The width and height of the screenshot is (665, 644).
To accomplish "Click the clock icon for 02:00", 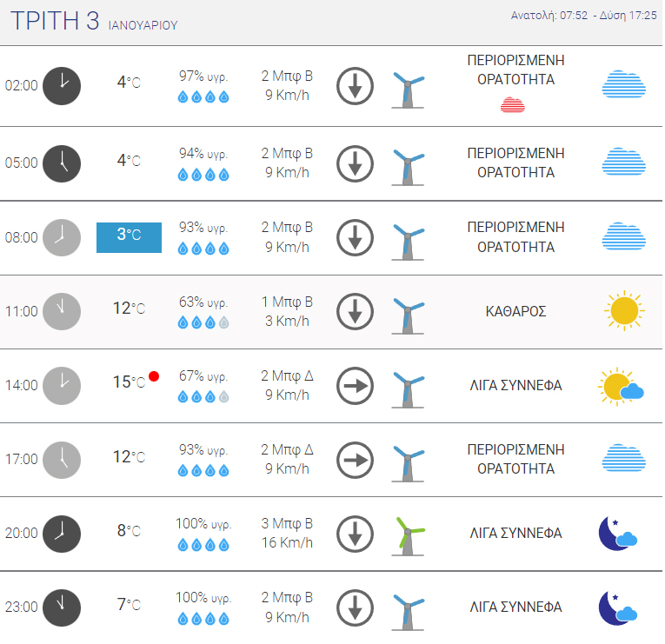I will click(x=62, y=85).
